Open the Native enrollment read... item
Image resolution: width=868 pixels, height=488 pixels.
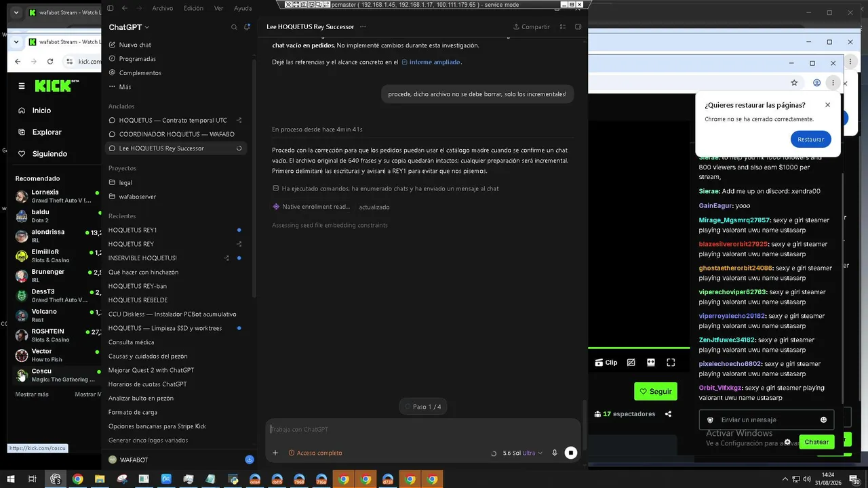click(x=311, y=207)
